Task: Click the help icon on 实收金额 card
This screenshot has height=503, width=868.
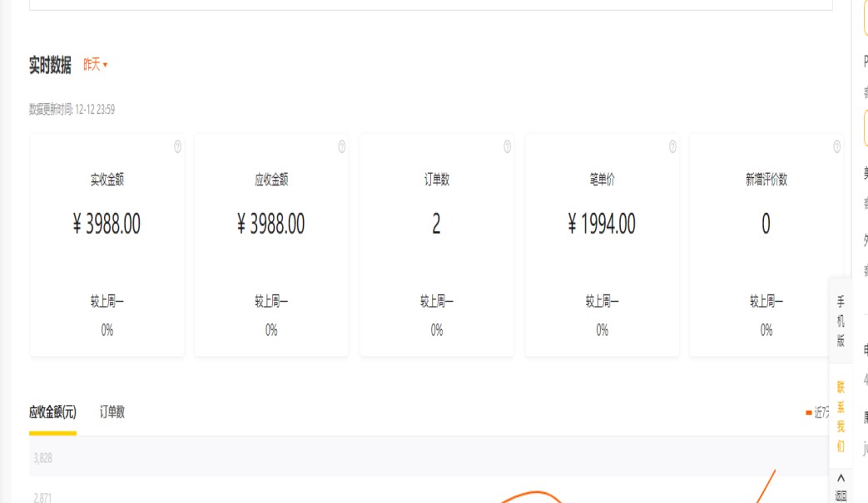Action: [x=177, y=146]
